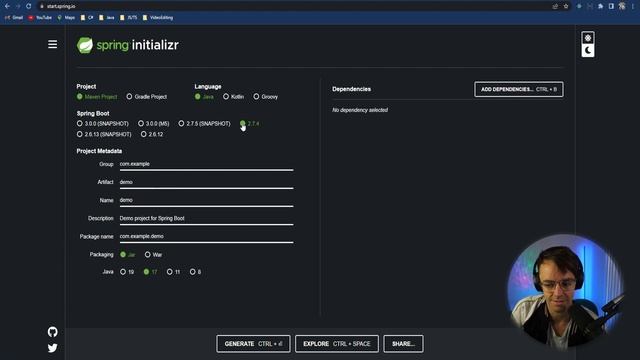Click the Spring Initializr logo
The height and width of the screenshot is (360, 640).
(x=128, y=45)
